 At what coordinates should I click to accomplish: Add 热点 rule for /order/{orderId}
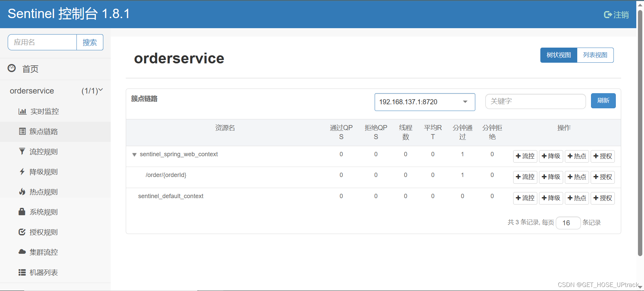(x=577, y=177)
